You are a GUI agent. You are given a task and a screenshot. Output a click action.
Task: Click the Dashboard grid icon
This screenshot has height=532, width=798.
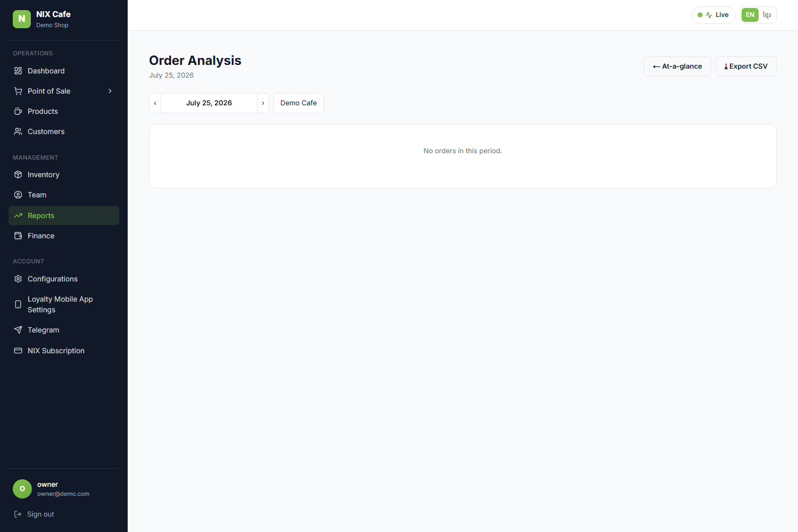click(18, 71)
